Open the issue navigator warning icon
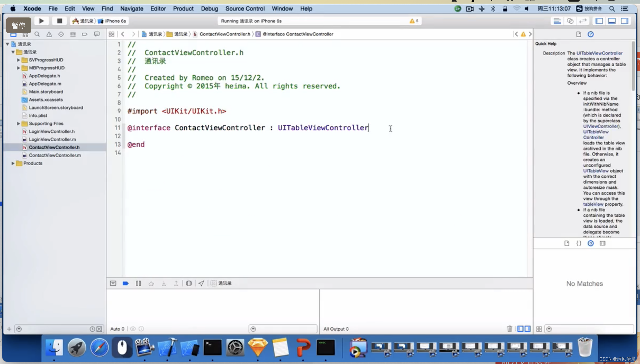The height and width of the screenshot is (364, 640). point(49,34)
